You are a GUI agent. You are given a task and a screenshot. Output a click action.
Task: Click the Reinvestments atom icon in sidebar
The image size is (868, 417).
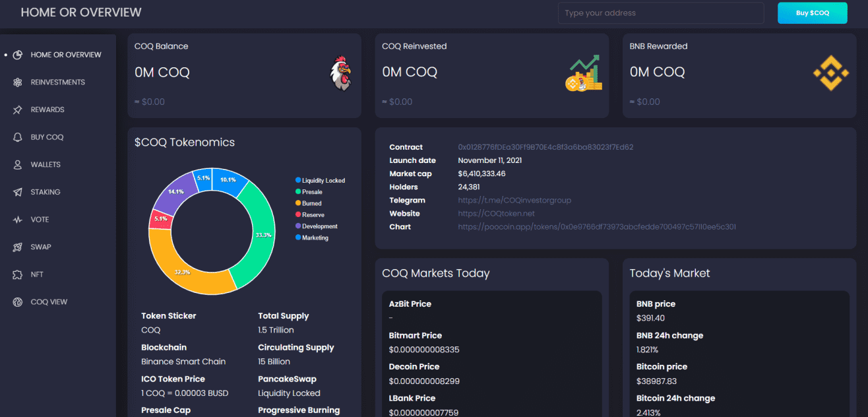tap(18, 82)
